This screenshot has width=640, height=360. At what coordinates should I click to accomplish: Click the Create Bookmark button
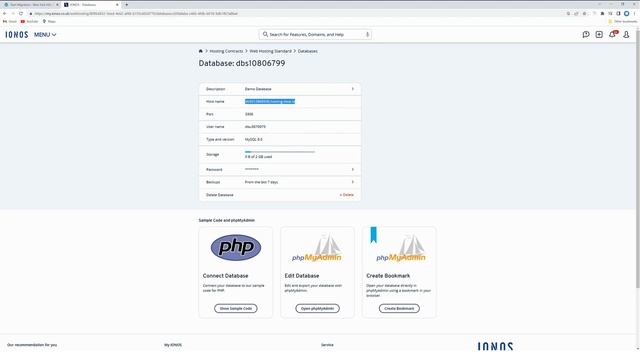click(399, 309)
